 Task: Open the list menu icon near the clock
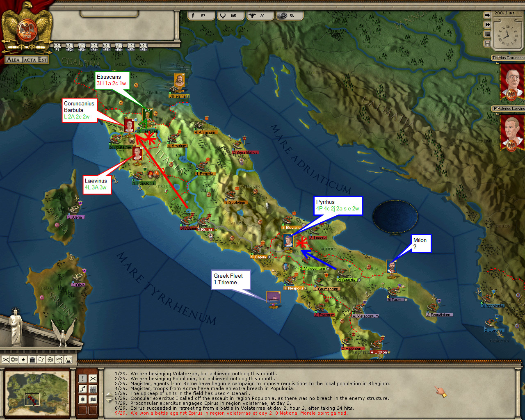coord(487,34)
